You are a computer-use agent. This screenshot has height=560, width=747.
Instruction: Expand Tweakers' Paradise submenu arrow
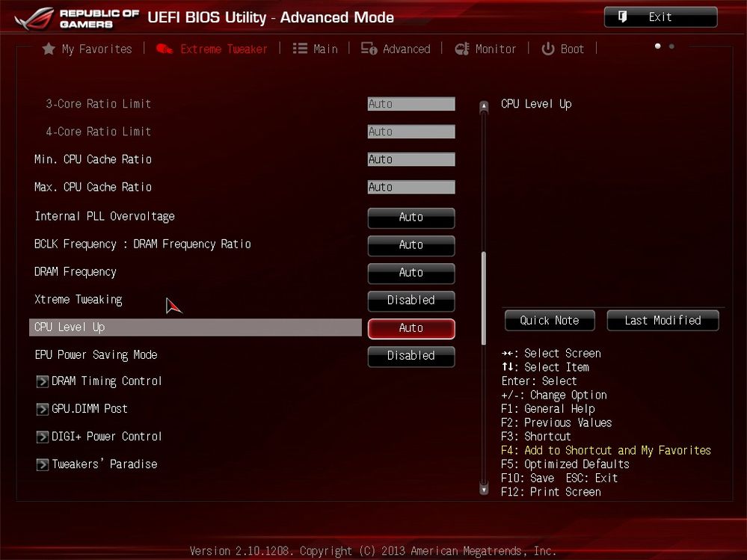pyautogui.click(x=43, y=464)
